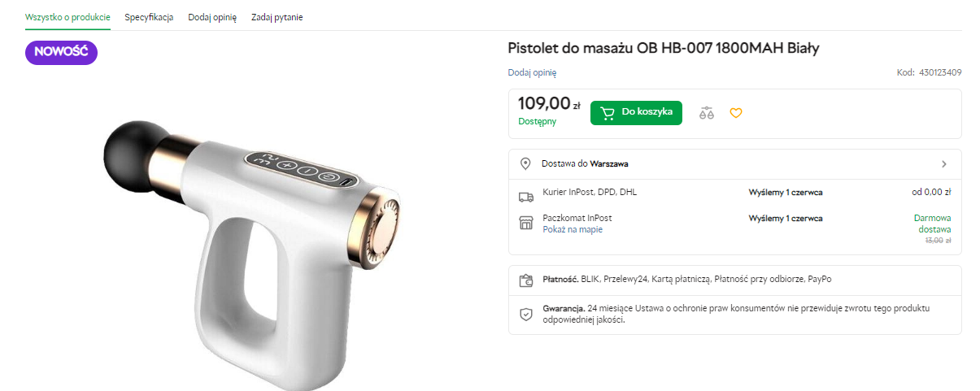Click the Paczkomat parcel locker icon
Viewport: 980px width, 391px height.
point(525,223)
